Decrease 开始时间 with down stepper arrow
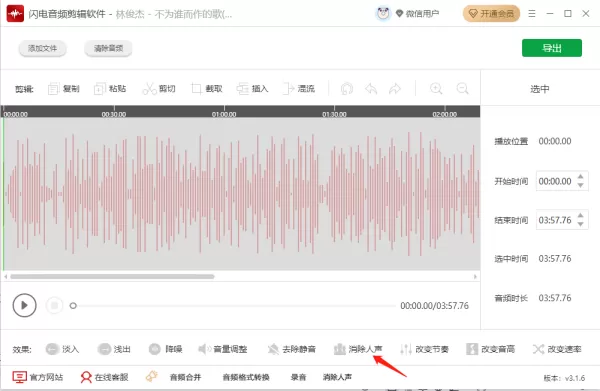The width and height of the screenshot is (600, 391). click(580, 185)
